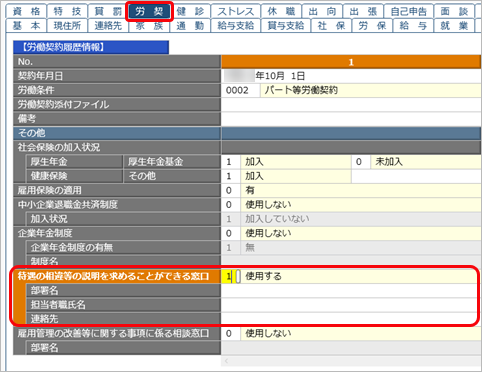Click the 企業年金制度の有無 label
Screen dimensions: 482x372
(x=72, y=247)
